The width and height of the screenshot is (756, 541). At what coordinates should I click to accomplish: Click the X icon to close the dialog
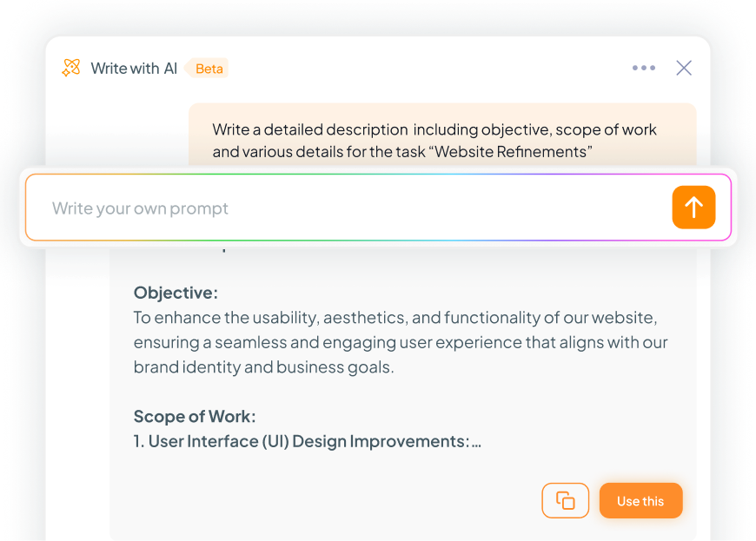click(x=684, y=67)
